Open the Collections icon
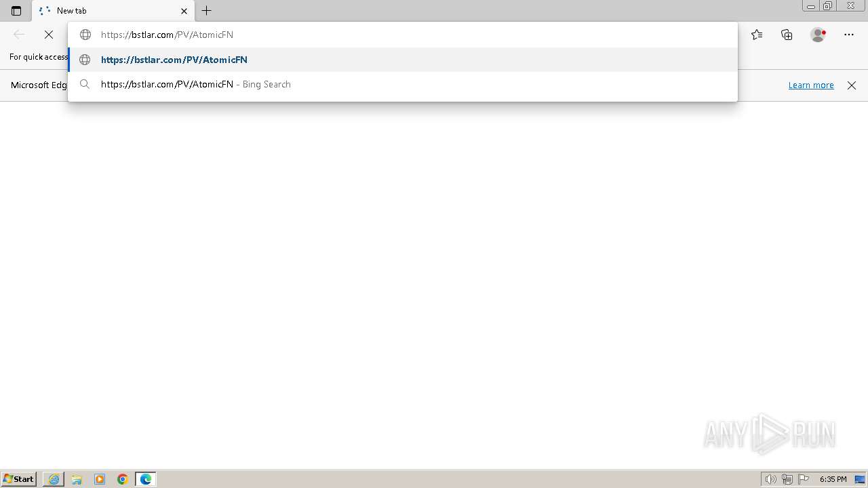The image size is (868, 488). (787, 35)
